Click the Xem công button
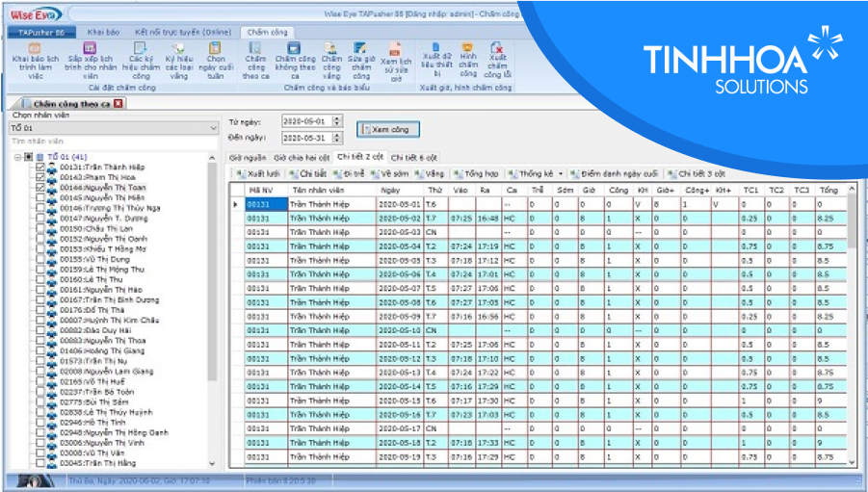Viewport: 868px width, 492px height. pos(388,130)
